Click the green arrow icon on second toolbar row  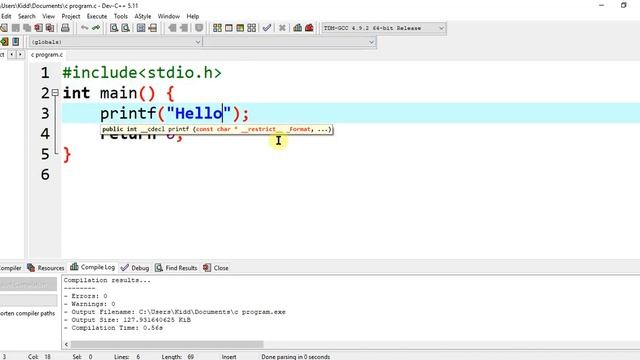4,42
